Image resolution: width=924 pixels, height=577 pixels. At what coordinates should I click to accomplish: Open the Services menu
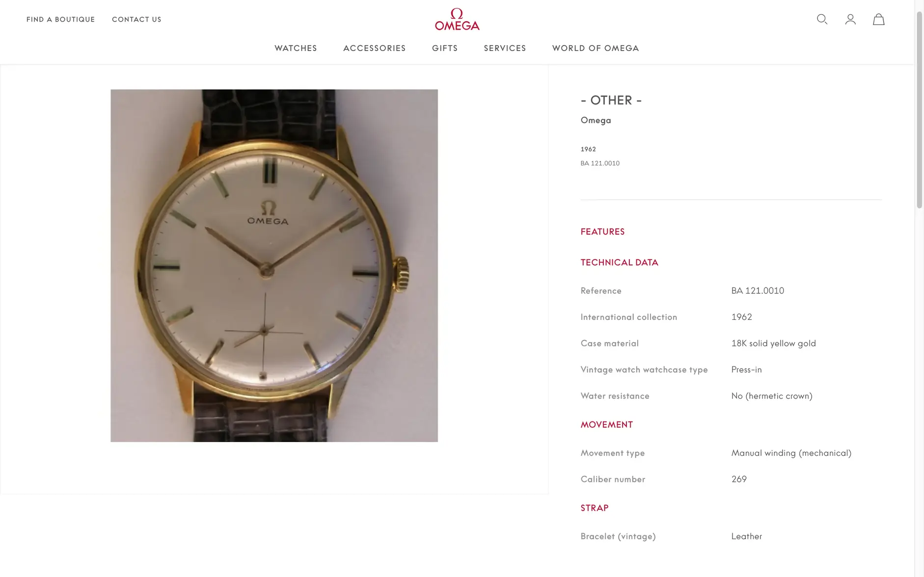[505, 48]
